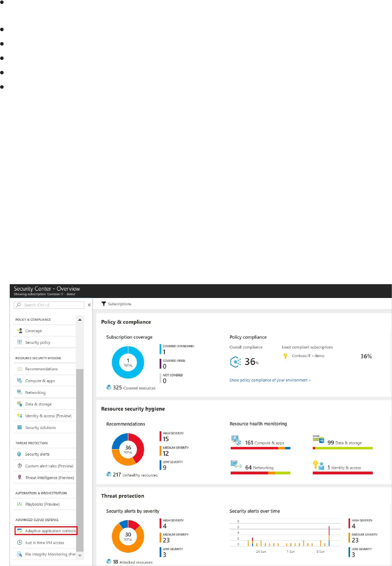
Task: Click the Covered (Standard) count 1
Action: (x=164, y=352)
